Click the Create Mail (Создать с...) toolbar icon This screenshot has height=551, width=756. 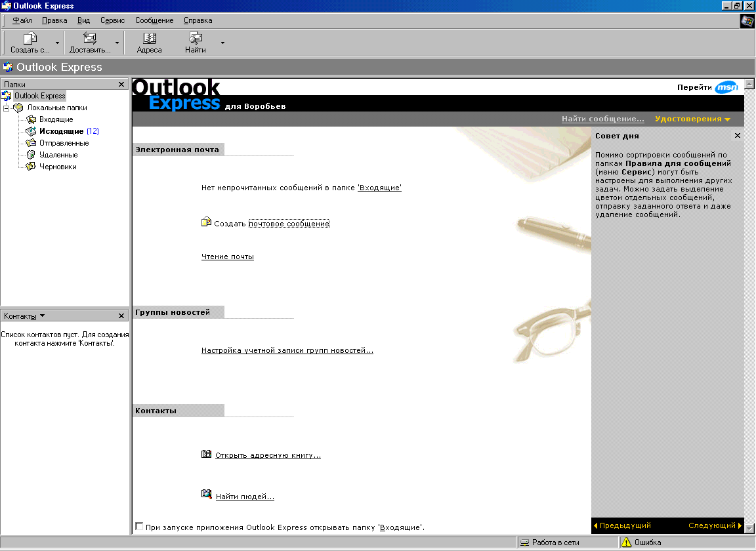point(30,39)
